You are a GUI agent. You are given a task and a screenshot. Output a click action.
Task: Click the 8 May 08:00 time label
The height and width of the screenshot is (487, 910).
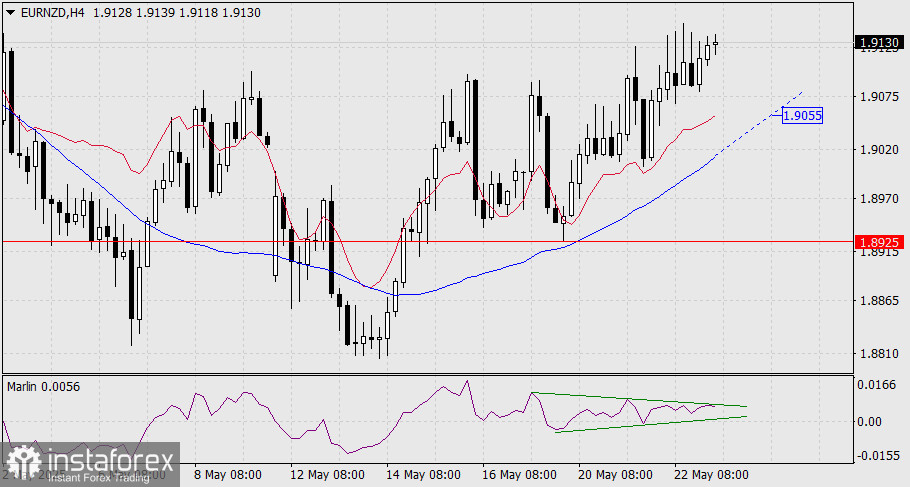pos(228,475)
